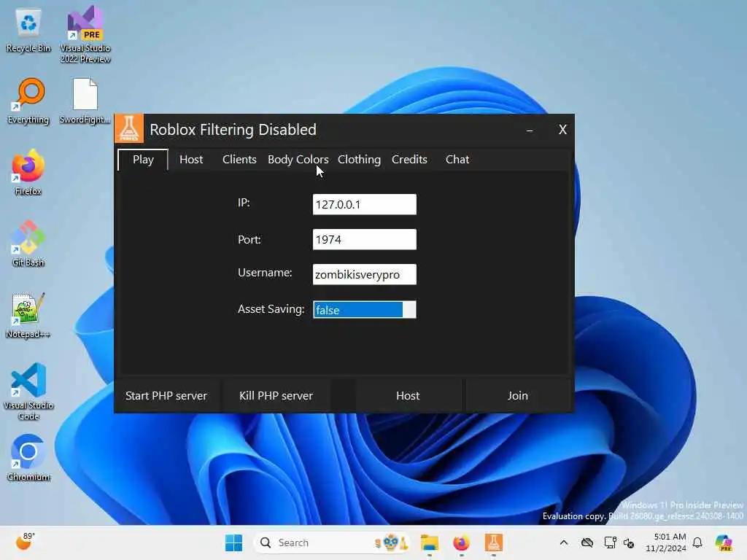The image size is (747, 560).
Task: Switch to the Play tab
Action: point(143,160)
